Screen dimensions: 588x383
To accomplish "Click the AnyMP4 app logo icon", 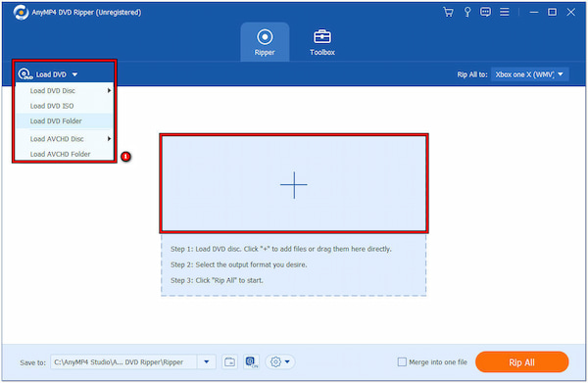I will [x=21, y=13].
